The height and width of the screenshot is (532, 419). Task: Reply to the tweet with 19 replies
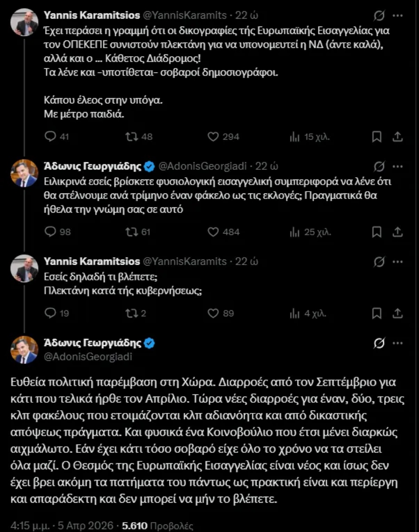coord(50,313)
